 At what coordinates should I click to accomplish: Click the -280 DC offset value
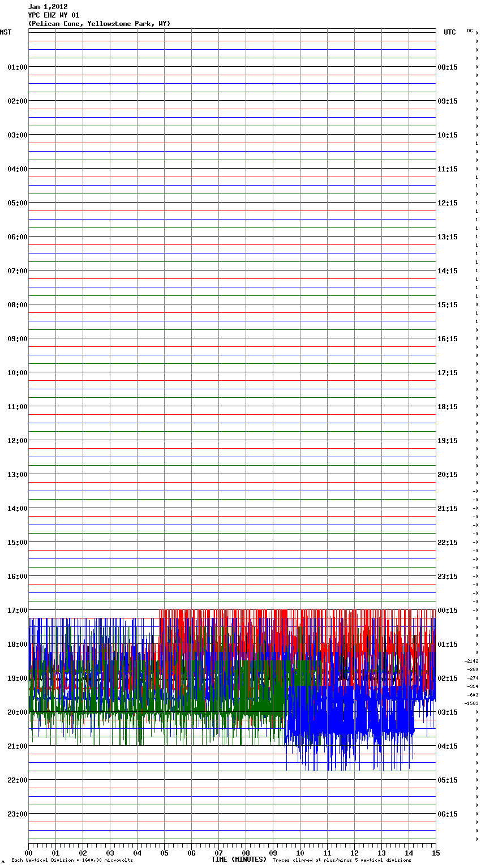(x=473, y=669)
